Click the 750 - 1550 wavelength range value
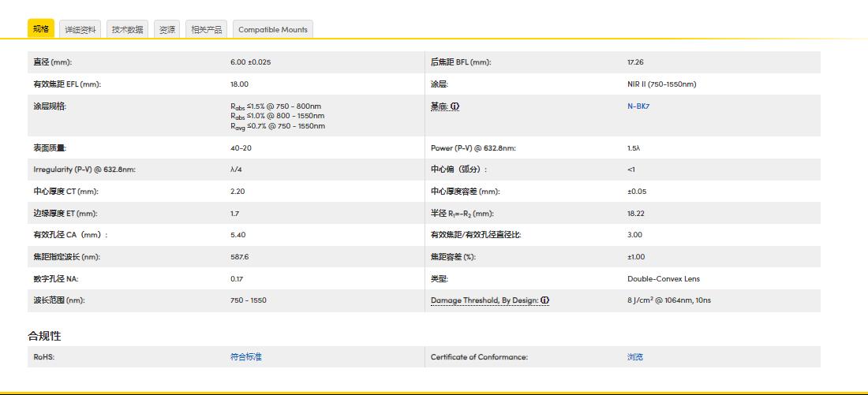The height and width of the screenshot is (395, 868). [x=248, y=300]
